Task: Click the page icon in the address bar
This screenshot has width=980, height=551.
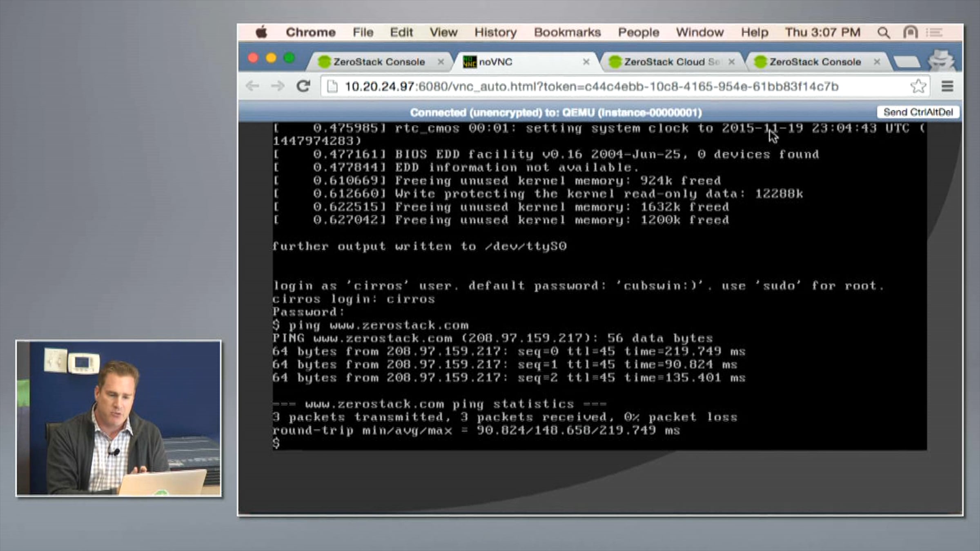Action: coord(332,87)
